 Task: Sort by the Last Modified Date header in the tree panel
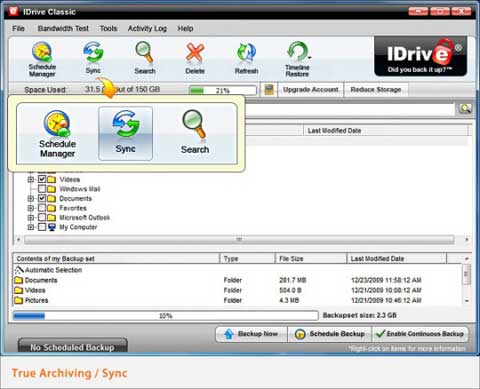[386, 131]
